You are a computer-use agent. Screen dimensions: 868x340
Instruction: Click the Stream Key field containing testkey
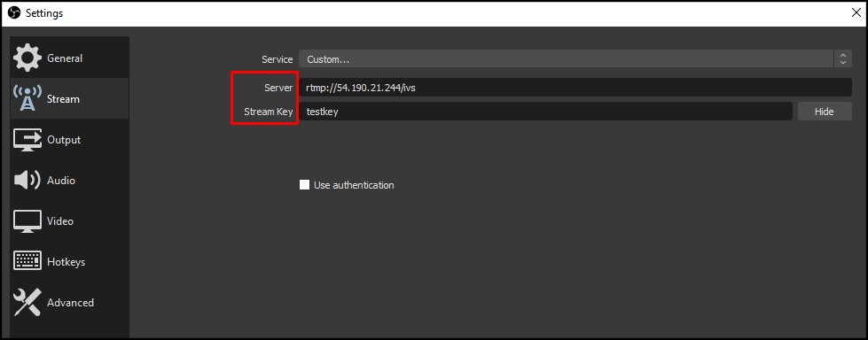pyautogui.click(x=546, y=112)
